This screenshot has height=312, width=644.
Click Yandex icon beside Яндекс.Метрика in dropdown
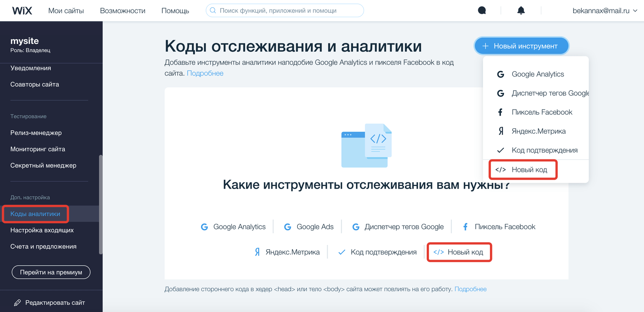[x=501, y=131]
